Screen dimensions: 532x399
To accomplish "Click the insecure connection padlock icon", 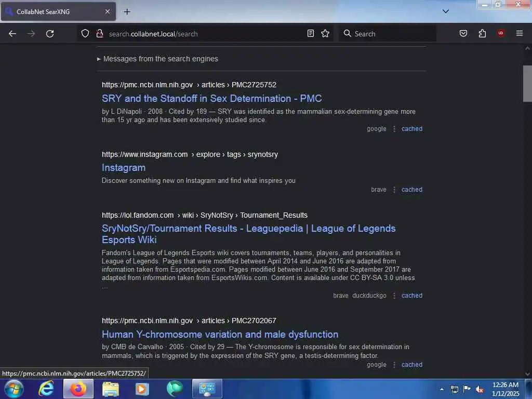I will pyautogui.click(x=99, y=33).
